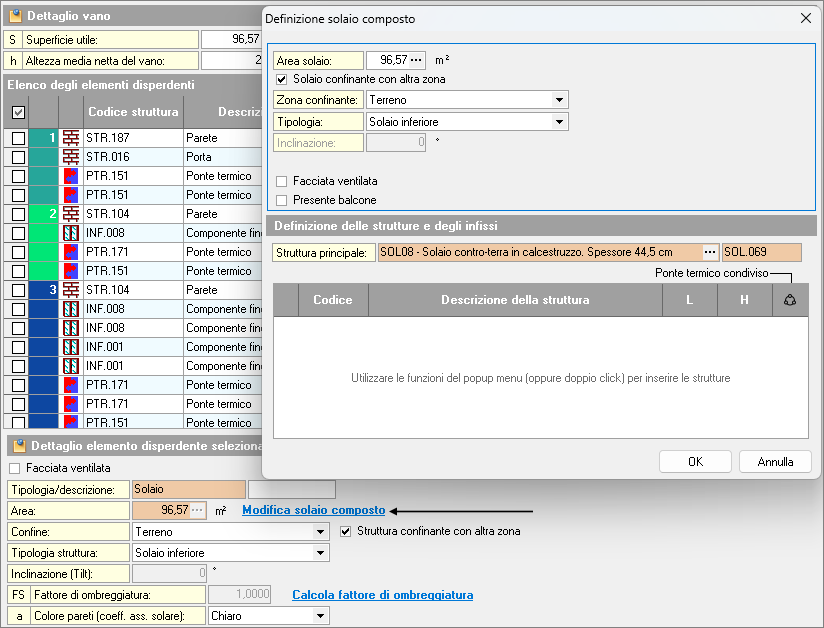Click the wall icon of STR.187 row
Image resolution: width=824 pixels, height=628 pixels.
point(71,138)
